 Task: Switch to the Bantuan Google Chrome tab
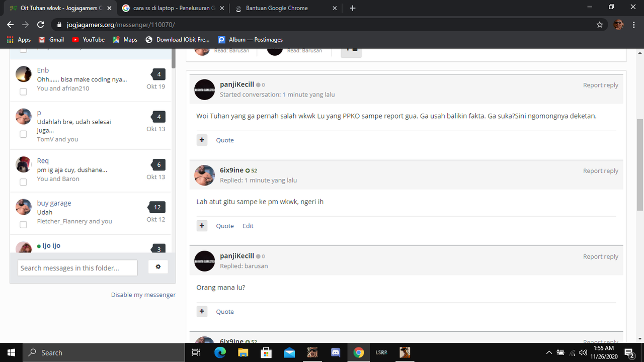pyautogui.click(x=286, y=8)
